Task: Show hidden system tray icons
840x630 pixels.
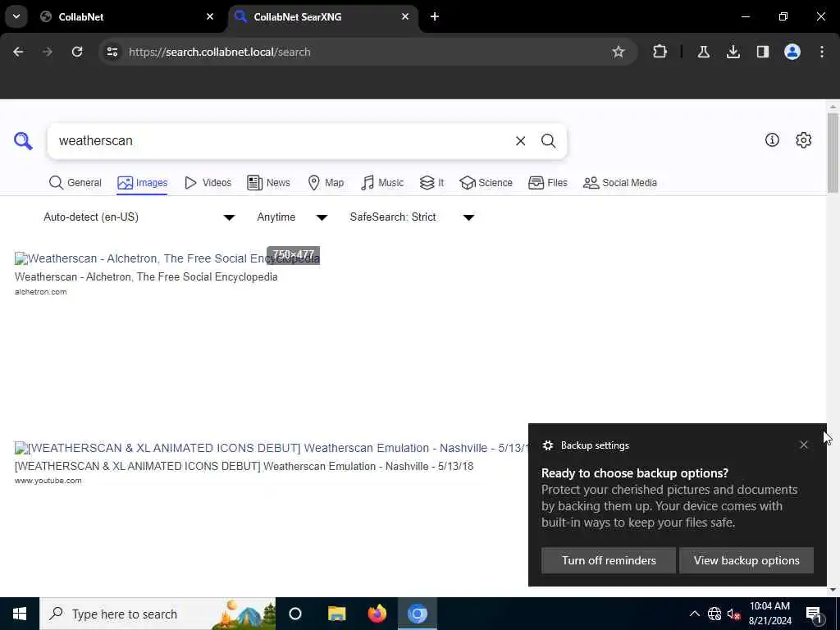Action: tap(694, 614)
